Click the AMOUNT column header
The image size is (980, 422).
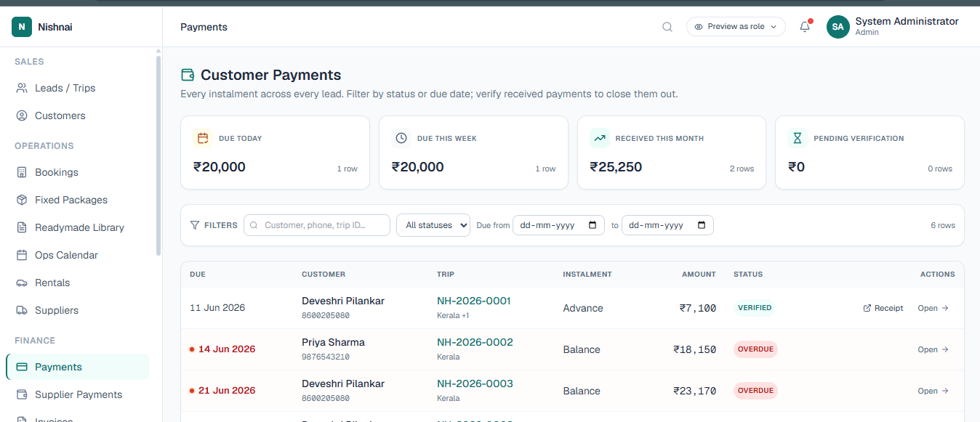[x=699, y=275]
